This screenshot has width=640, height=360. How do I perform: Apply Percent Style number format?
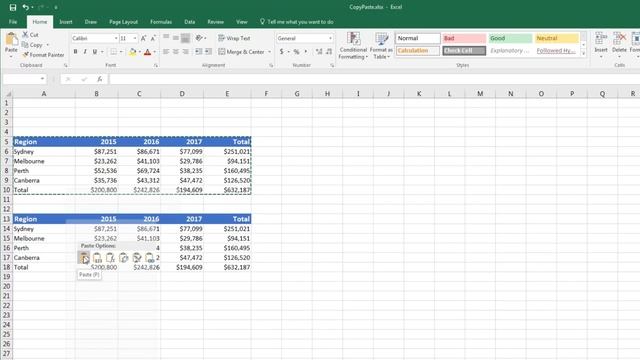[x=296, y=52]
